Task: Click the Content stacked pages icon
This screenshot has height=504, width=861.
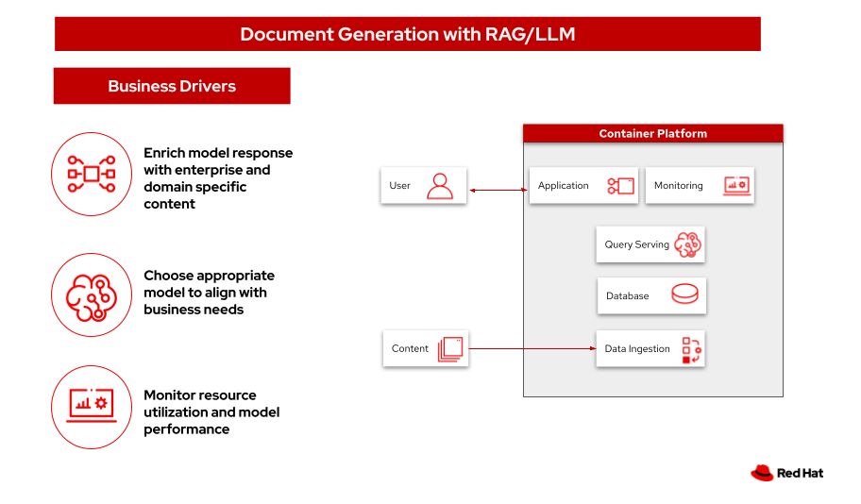Action: click(x=450, y=349)
